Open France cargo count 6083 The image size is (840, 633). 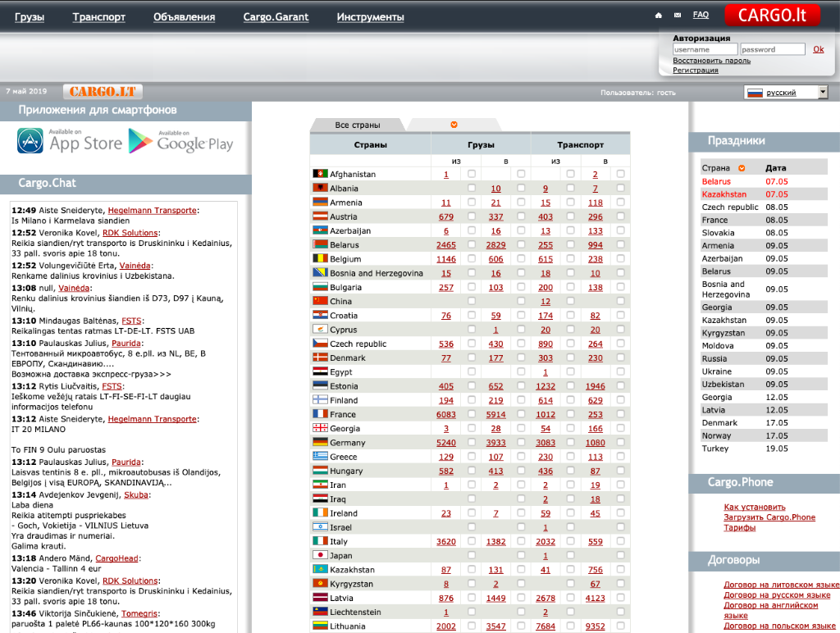click(x=445, y=415)
